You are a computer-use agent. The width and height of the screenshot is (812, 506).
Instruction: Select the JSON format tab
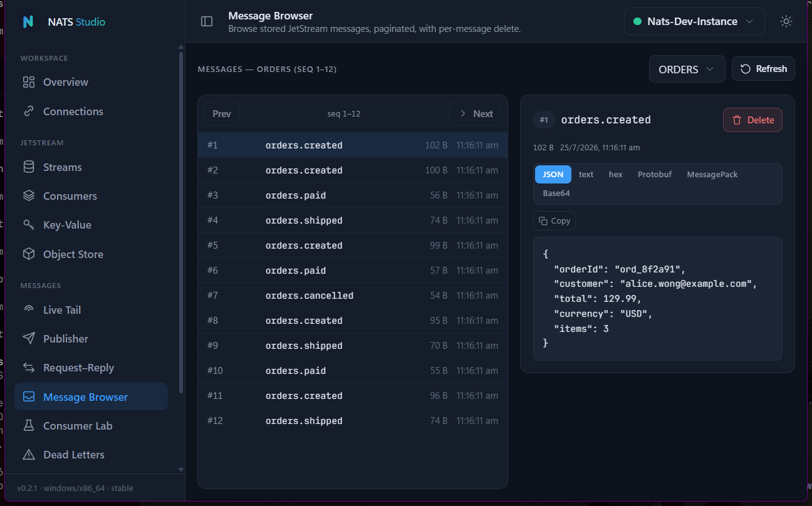coord(553,174)
